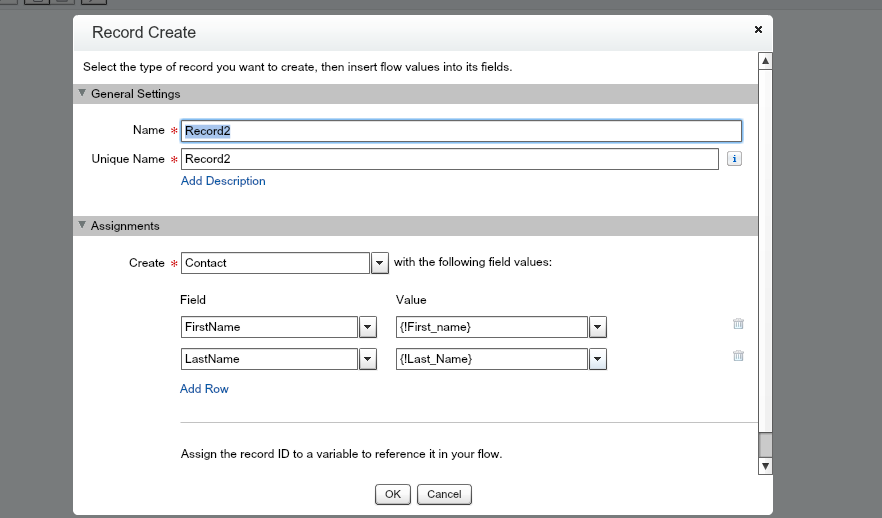Click the Add Description link

point(223,181)
